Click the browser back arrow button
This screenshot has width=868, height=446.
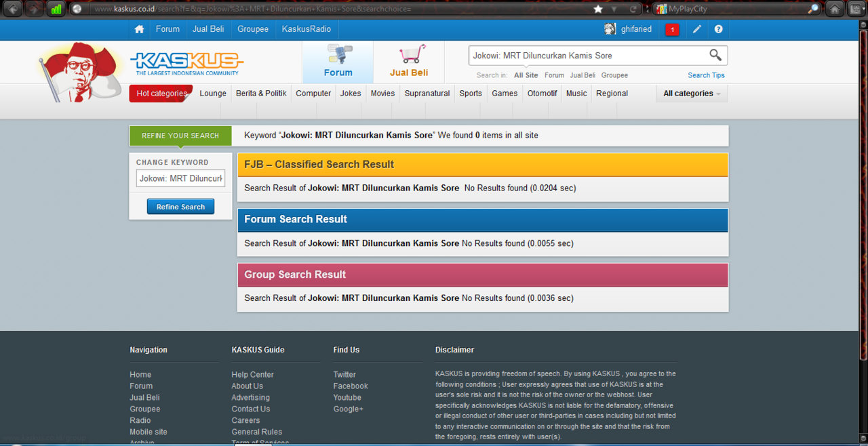pyautogui.click(x=13, y=9)
